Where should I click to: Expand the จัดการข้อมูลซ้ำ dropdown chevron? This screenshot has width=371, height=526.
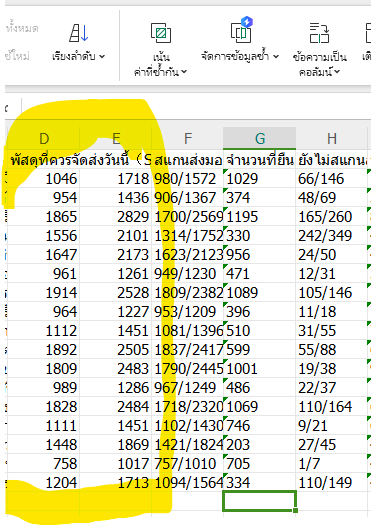tap(276, 56)
